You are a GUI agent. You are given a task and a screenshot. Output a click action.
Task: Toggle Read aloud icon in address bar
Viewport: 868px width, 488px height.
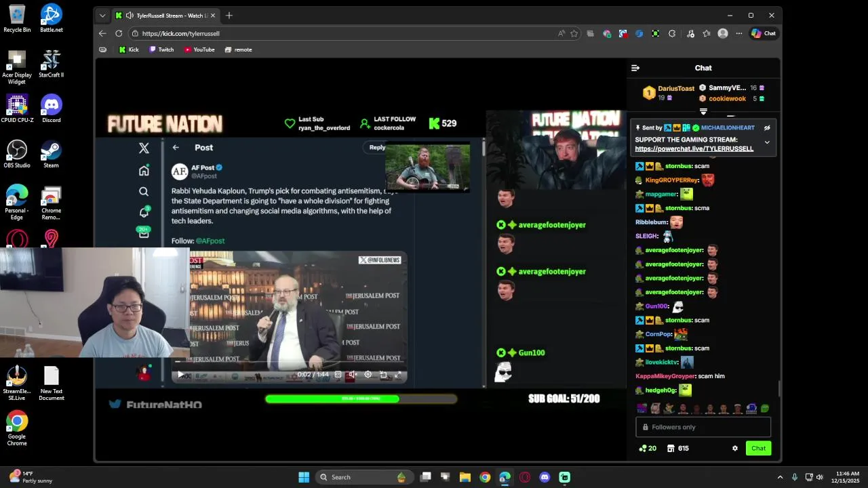click(561, 33)
